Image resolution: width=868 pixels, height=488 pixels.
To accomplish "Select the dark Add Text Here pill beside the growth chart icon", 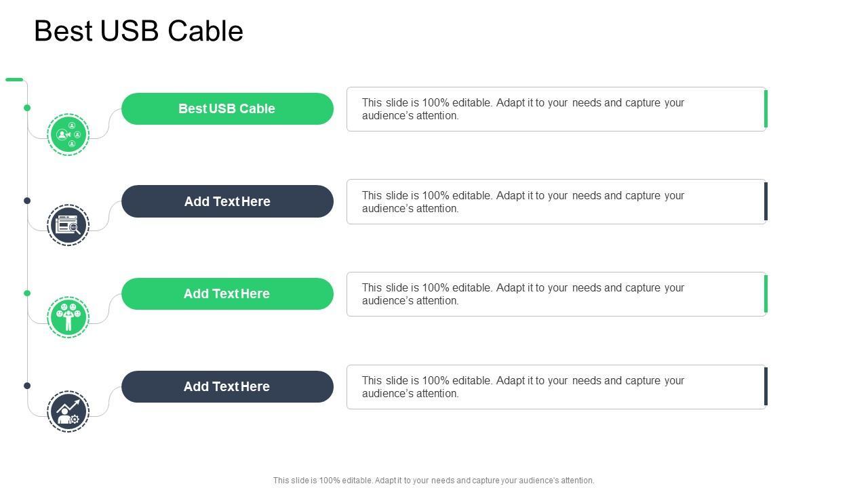I will tap(227, 387).
